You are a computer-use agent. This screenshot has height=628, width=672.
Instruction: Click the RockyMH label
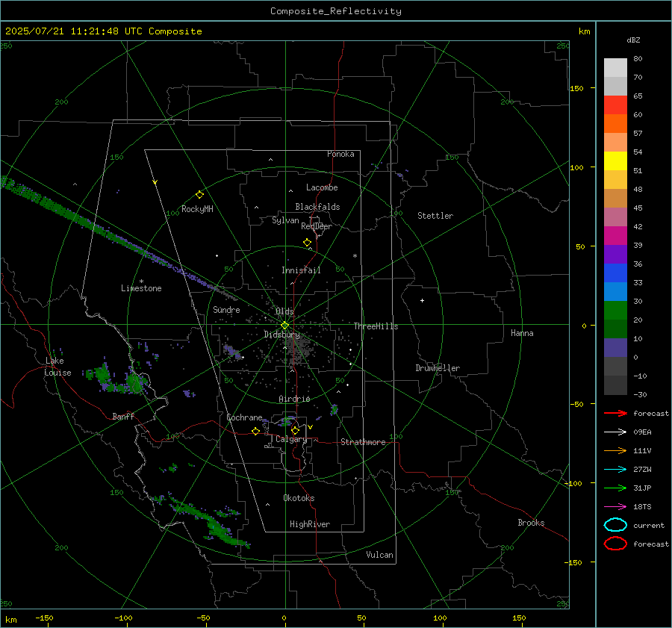197,209
